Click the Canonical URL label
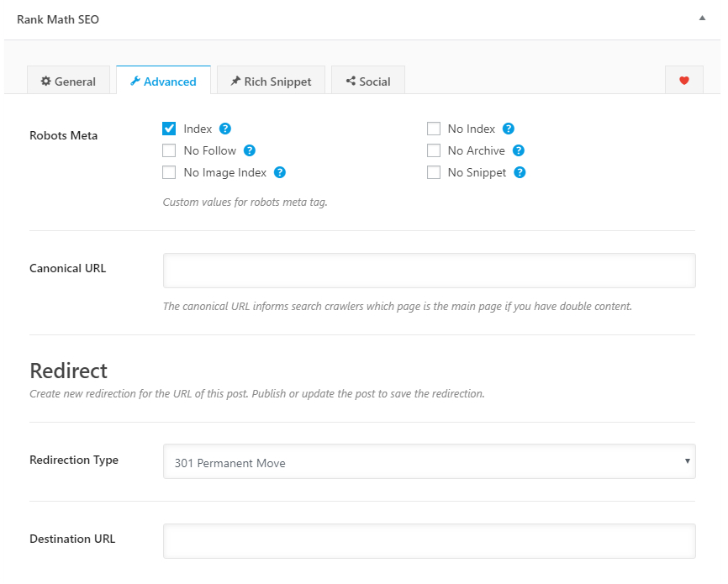Image resolution: width=728 pixels, height=584 pixels. (68, 268)
